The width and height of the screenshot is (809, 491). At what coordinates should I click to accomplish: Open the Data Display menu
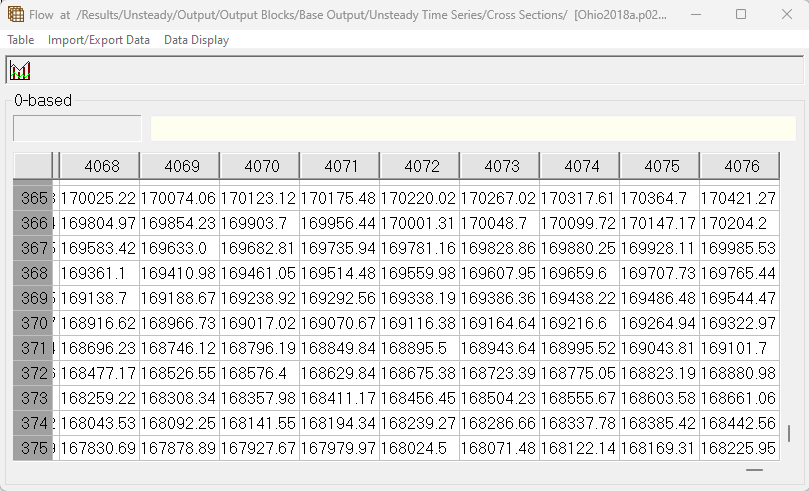197,40
